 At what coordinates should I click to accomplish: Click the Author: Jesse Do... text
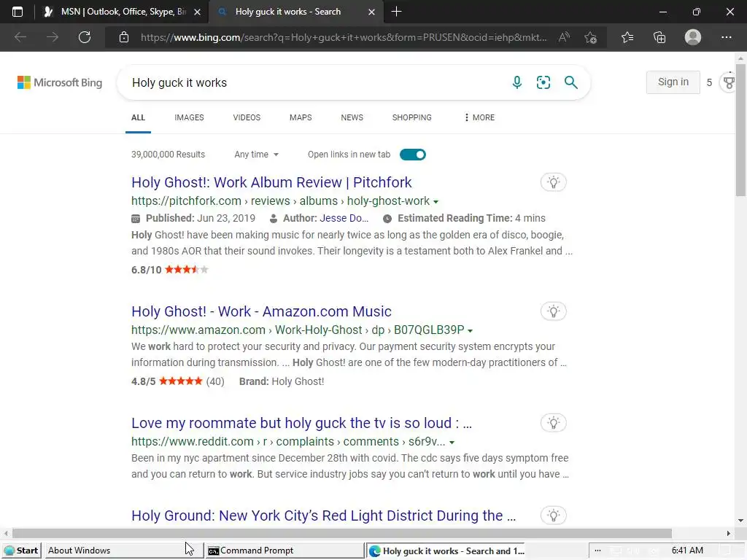[325, 218]
